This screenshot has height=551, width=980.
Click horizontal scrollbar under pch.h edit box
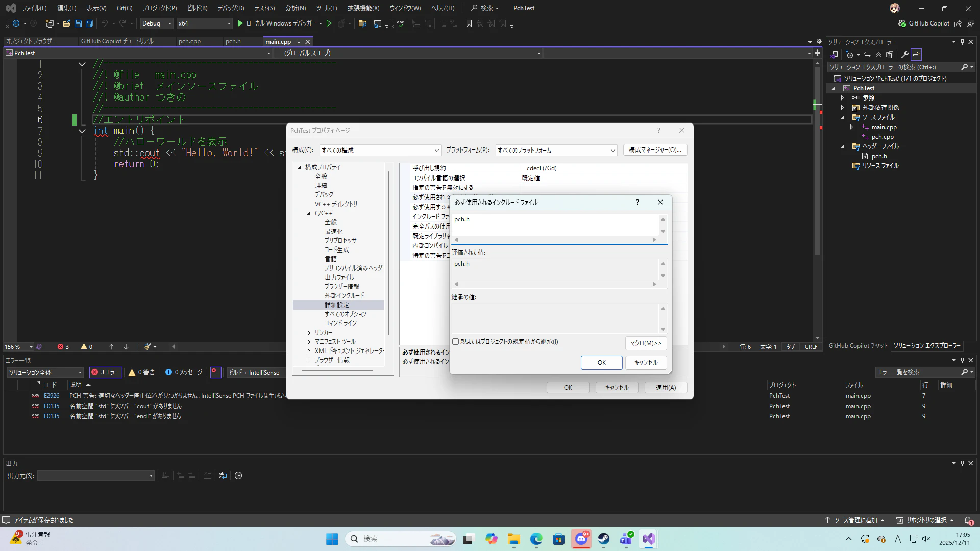point(555,240)
